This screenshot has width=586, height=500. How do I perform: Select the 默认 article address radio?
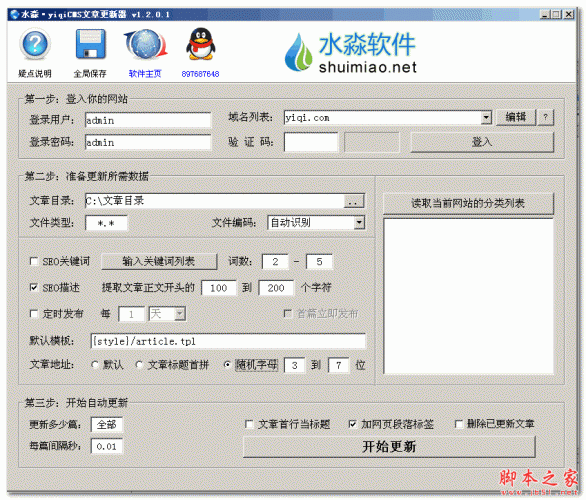[95, 365]
